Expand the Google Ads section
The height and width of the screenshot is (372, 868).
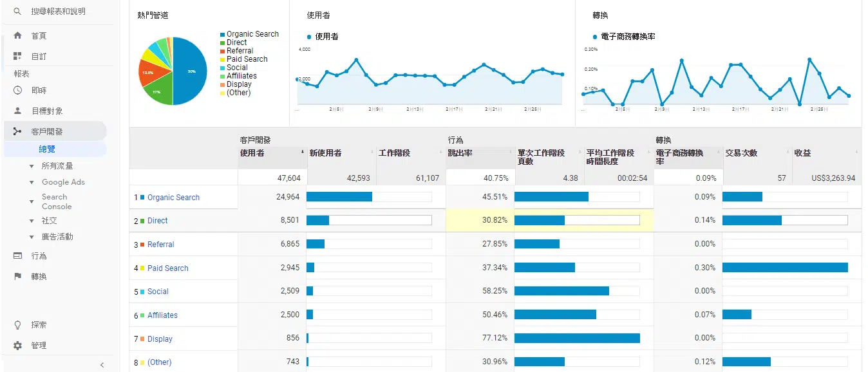click(32, 182)
